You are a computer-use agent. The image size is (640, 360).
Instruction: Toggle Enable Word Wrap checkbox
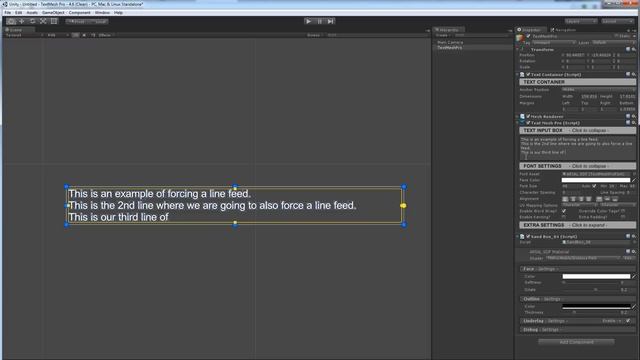tap(564, 211)
